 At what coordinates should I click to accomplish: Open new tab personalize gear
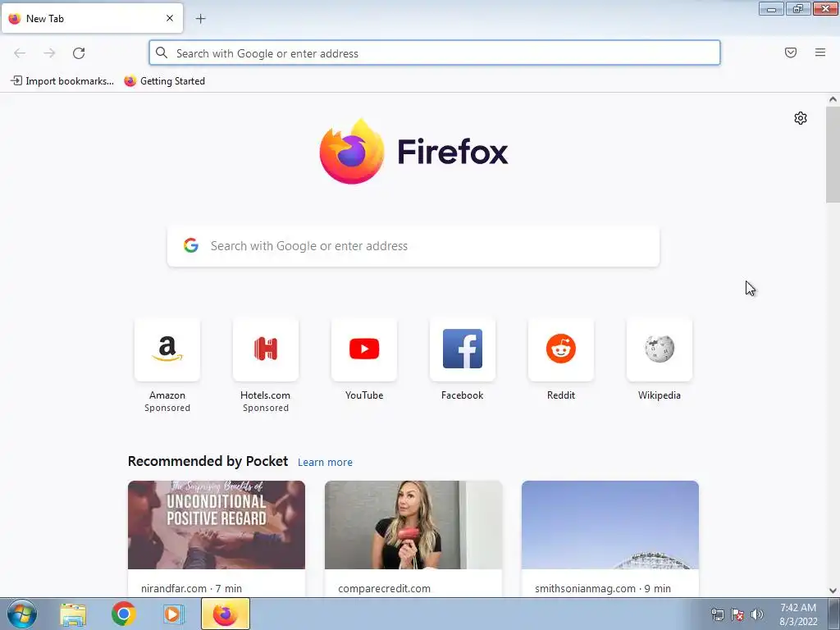(x=801, y=118)
